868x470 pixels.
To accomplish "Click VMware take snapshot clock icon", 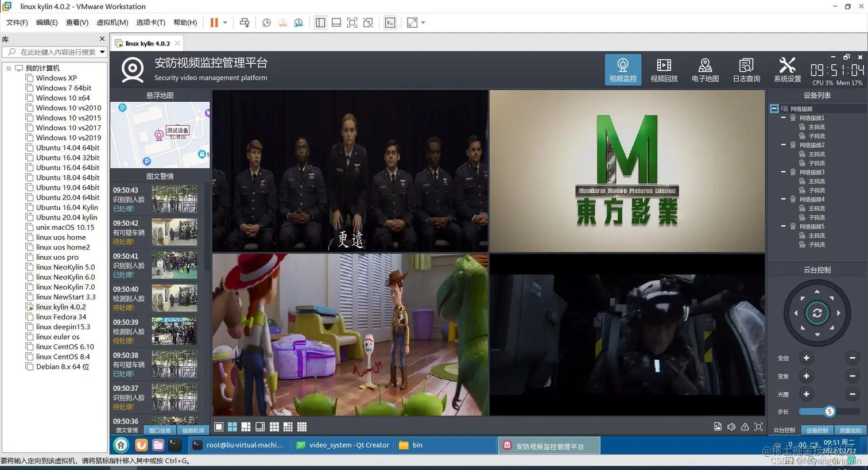I will pos(266,22).
